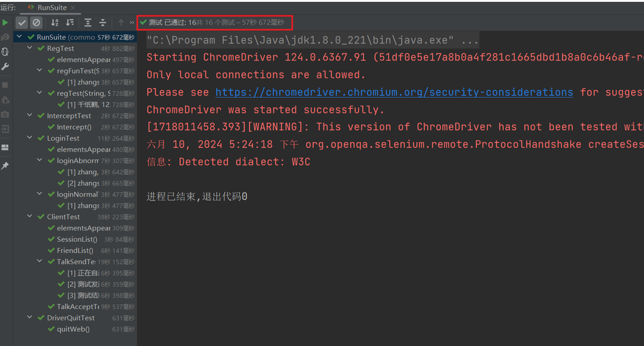Viewport: 644px width, 346px height.
Task: Click Collapse All icon in toolbar
Action: tap(103, 22)
